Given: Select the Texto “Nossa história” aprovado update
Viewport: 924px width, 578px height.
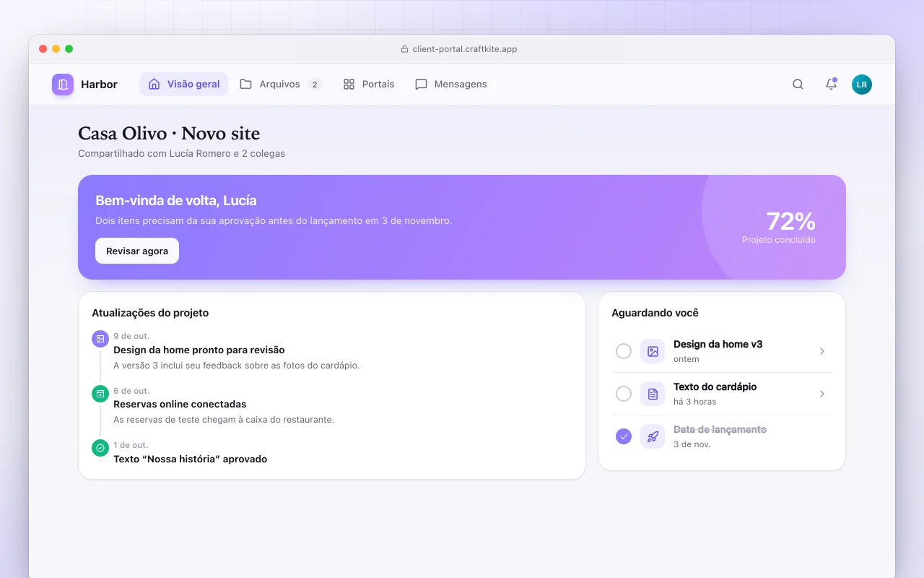Looking at the screenshot, I should 191,459.
